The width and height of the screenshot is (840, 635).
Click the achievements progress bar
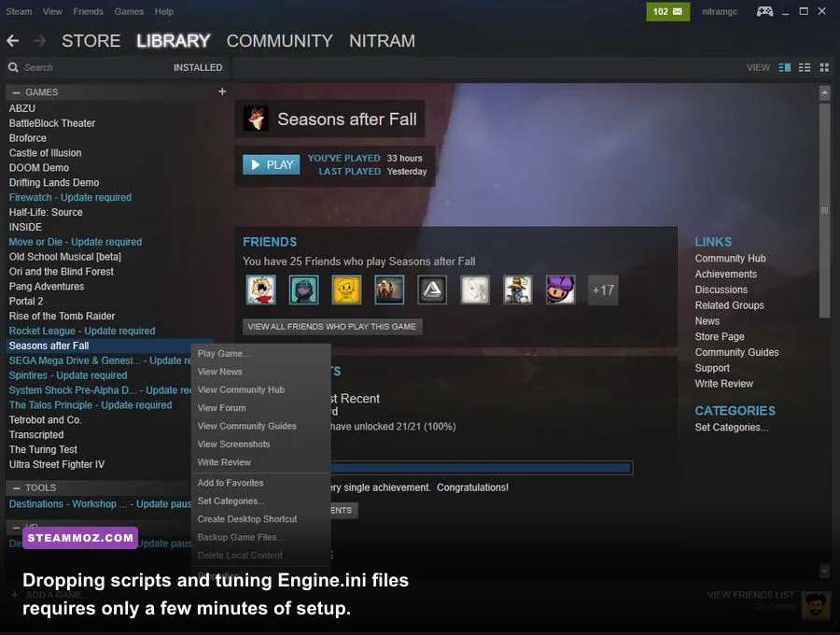click(482, 468)
